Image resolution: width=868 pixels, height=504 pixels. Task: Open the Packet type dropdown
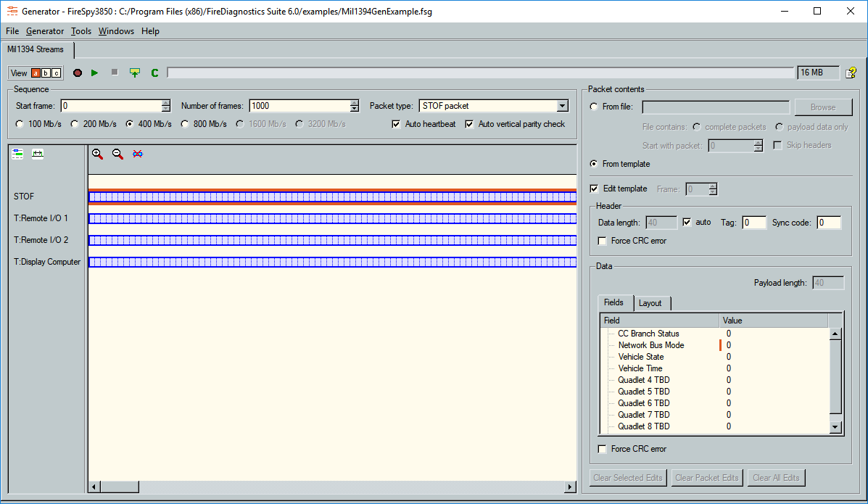tap(562, 105)
